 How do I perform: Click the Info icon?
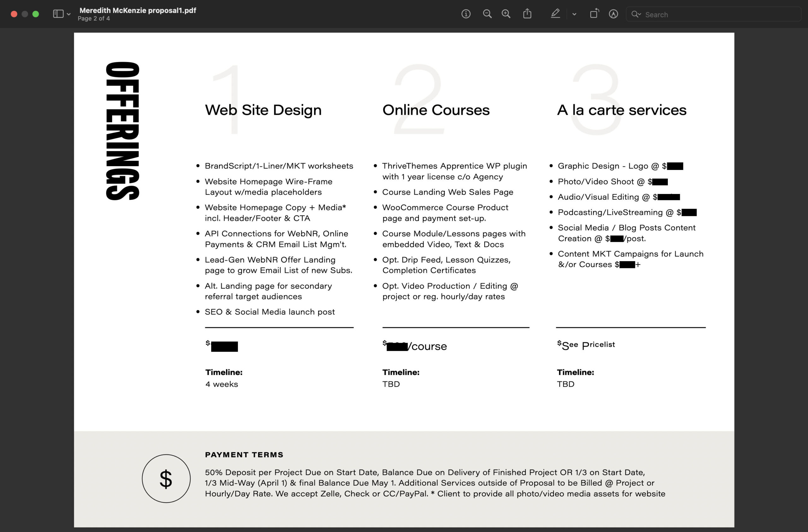tap(466, 14)
